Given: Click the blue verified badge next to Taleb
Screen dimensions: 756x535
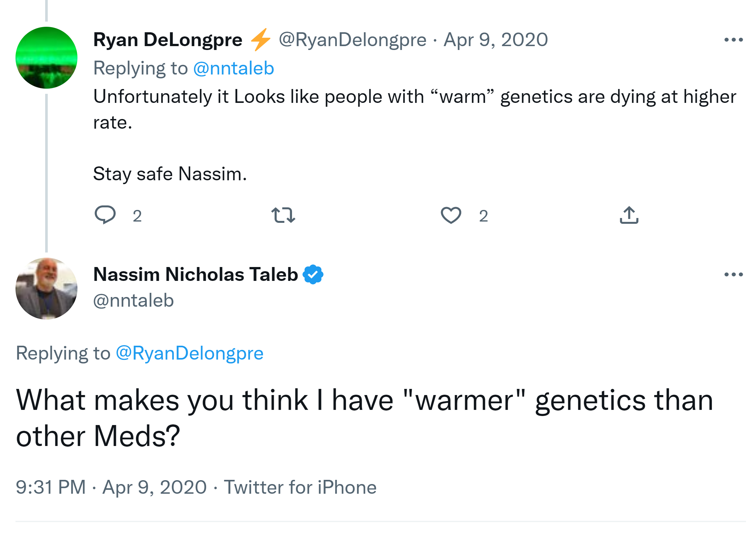Looking at the screenshot, I should [x=313, y=274].
